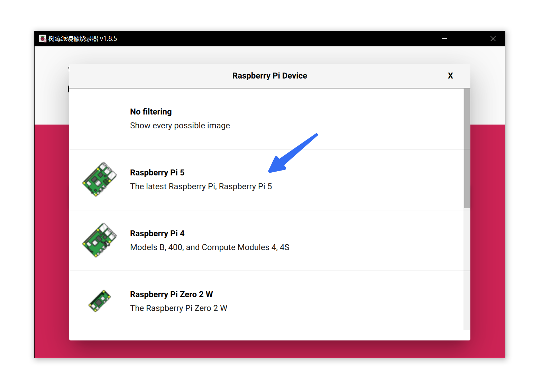Choose the Raspberry Pi 4 title
Image resolution: width=533 pixels, height=392 pixels.
click(x=157, y=234)
